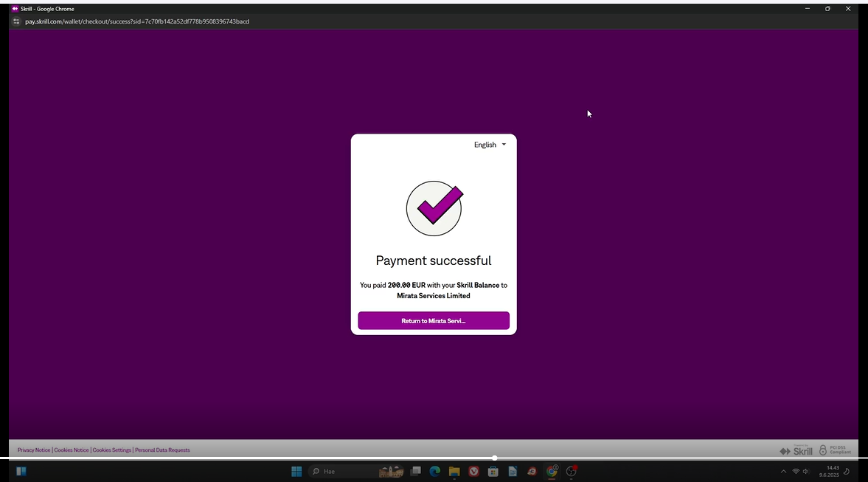Open the Cookies Notice link

click(x=72, y=450)
